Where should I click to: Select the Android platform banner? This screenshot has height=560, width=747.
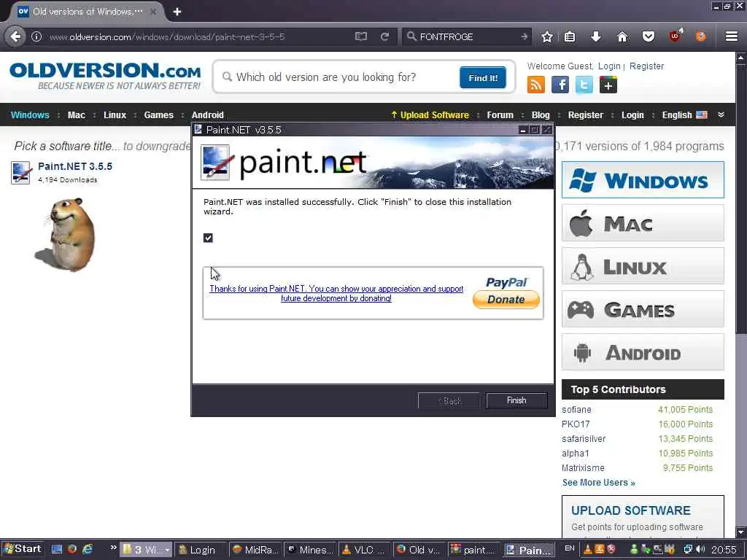point(643,352)
